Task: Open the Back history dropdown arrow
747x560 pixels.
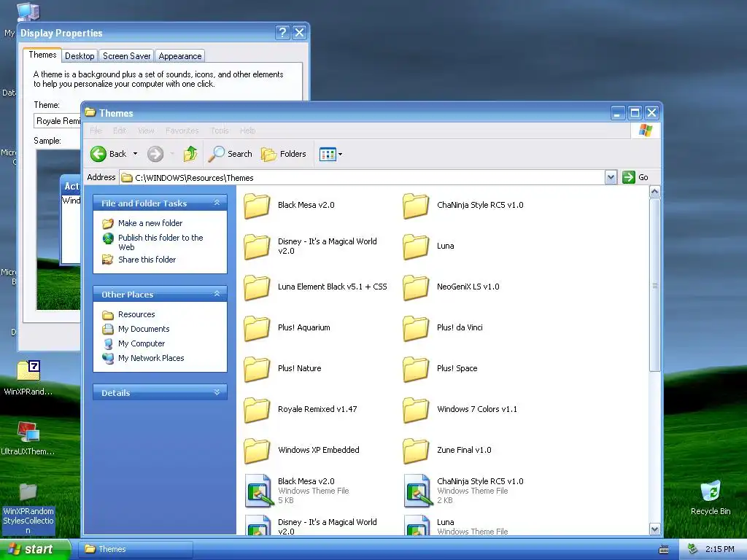Action: click(x=135, y=154)
